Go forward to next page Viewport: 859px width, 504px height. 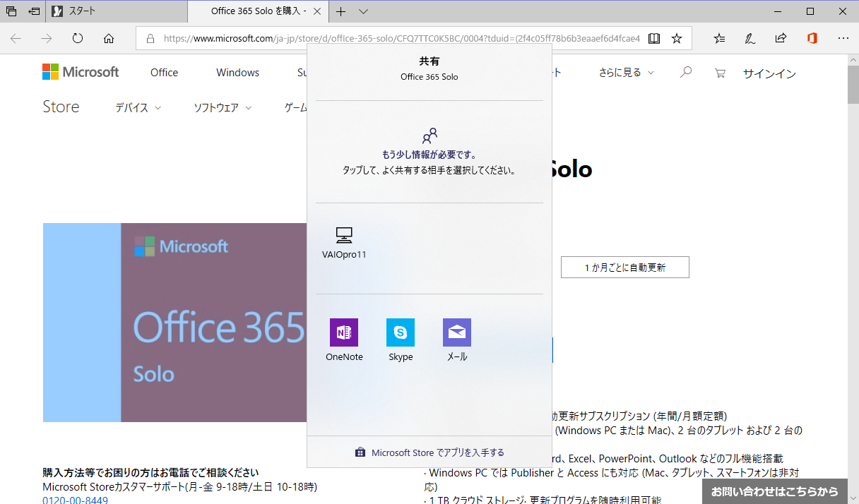[47, 39]
